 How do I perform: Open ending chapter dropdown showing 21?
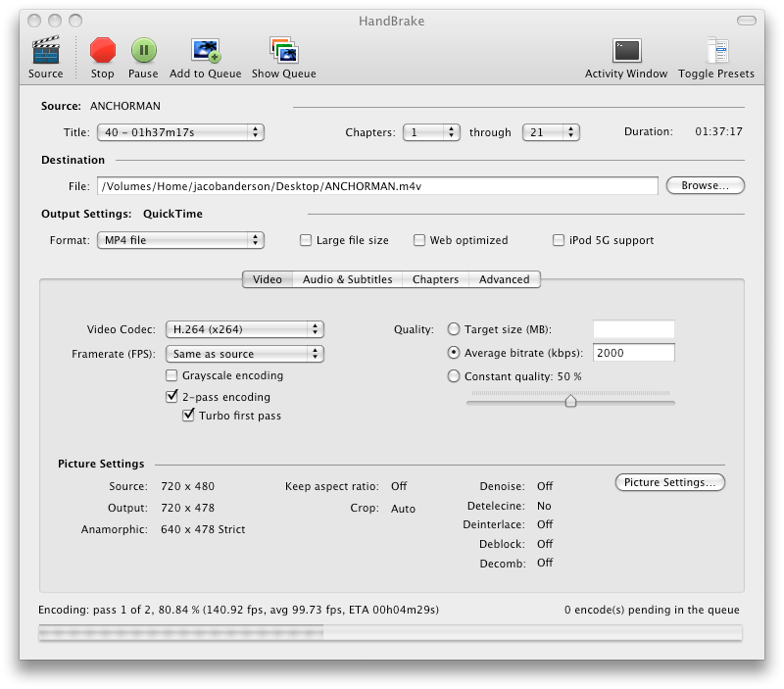pyautogui.click(x=551, y=132)
